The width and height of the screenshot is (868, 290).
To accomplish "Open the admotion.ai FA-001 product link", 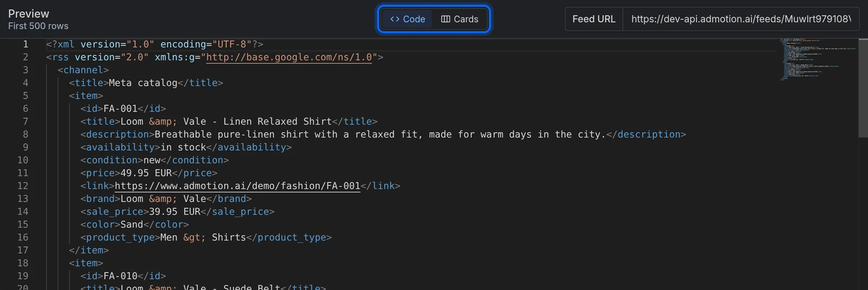I will pyautogui.click(x=238, y=186).
